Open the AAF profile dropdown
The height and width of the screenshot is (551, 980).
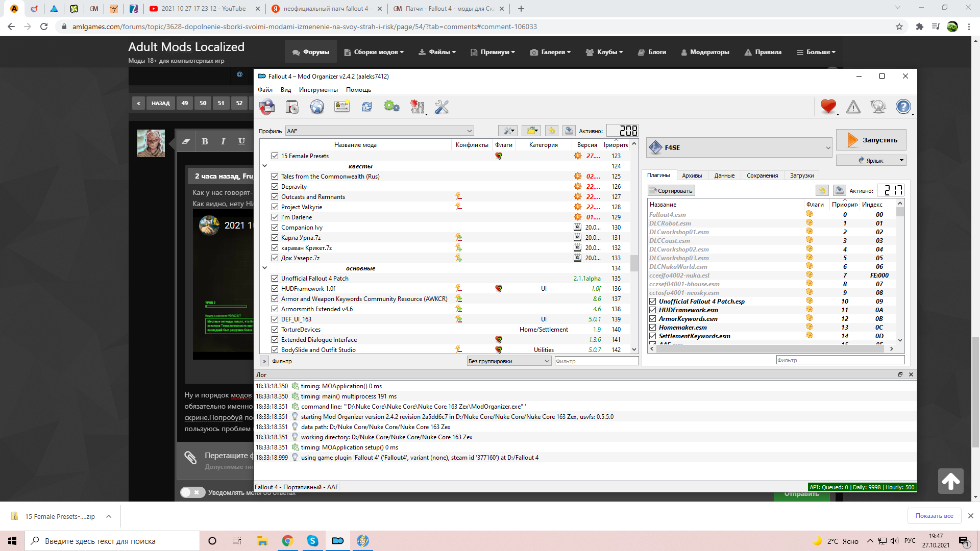[x=379, y=131]
